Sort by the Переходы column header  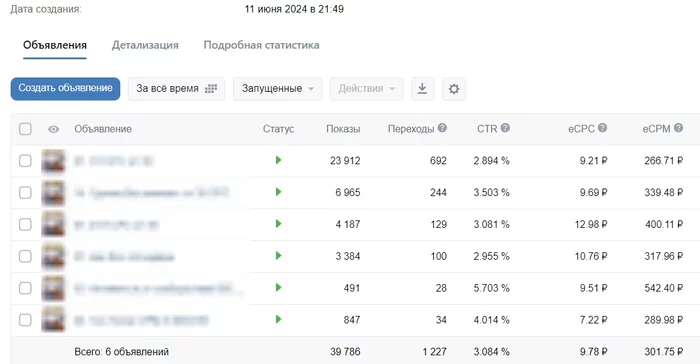tap(411, 129)
